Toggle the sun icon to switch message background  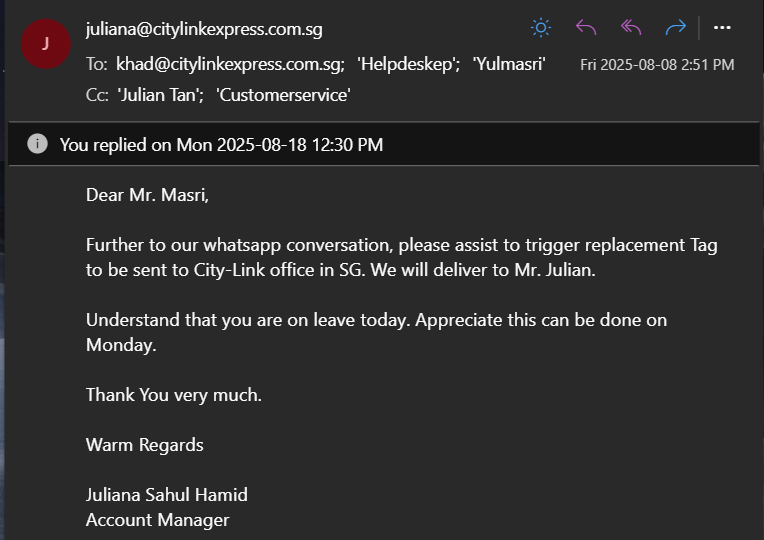point(541,28)
